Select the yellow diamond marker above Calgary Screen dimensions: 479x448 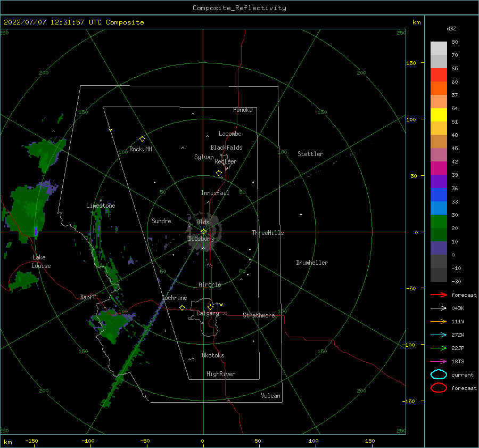[210, 307]
